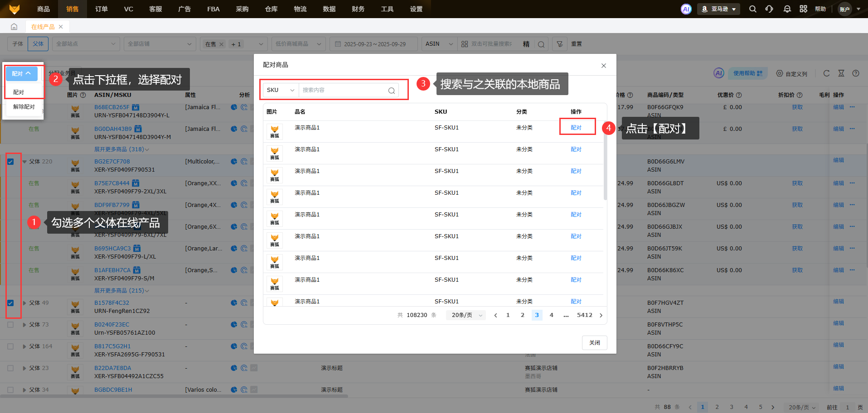Click the search magnifier in the 搜索内容 field
The width and height of the screenshot is (868, 413).
pos(392,91)
